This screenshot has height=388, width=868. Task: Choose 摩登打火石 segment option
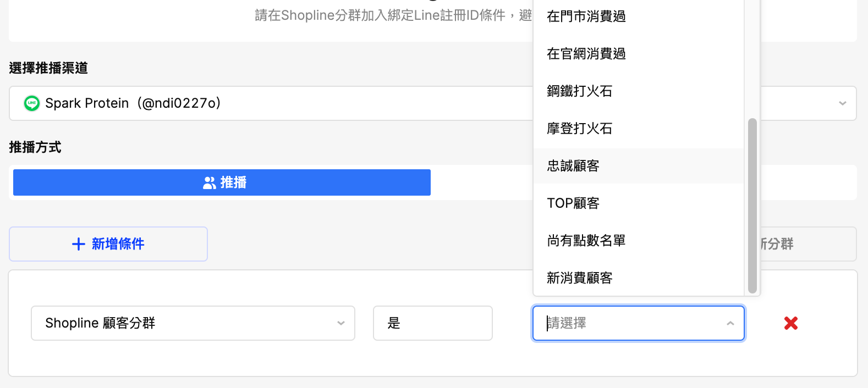580,129
